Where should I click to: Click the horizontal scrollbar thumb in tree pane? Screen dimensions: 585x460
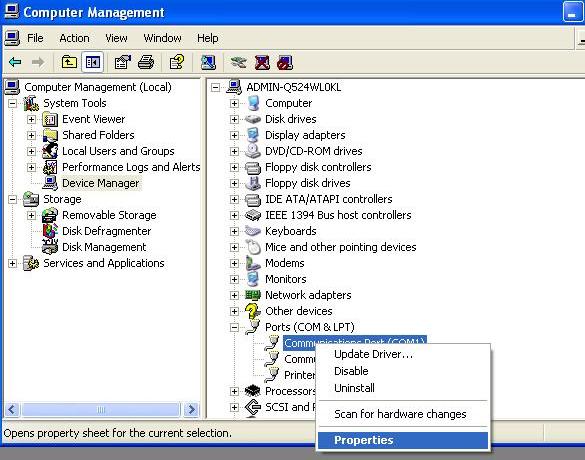tap(101, 410)
